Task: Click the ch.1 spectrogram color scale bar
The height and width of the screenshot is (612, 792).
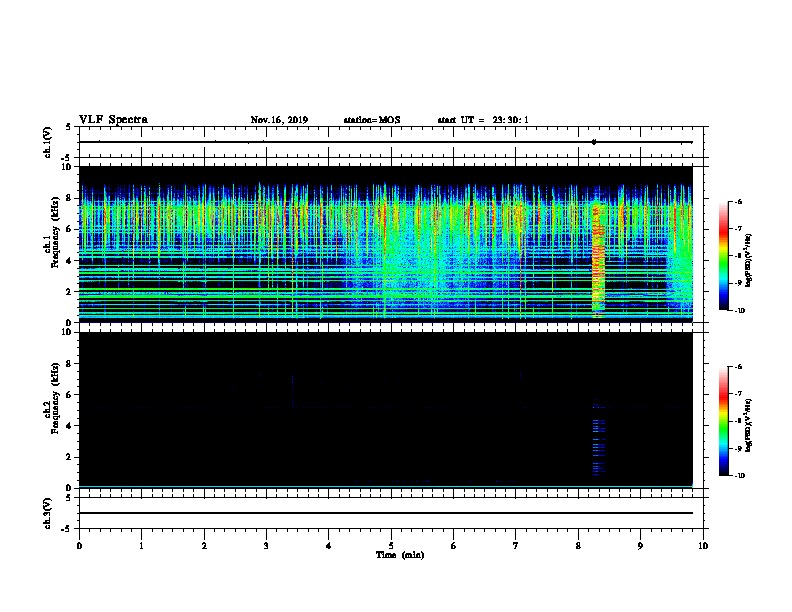Action: tap(723, 256)
